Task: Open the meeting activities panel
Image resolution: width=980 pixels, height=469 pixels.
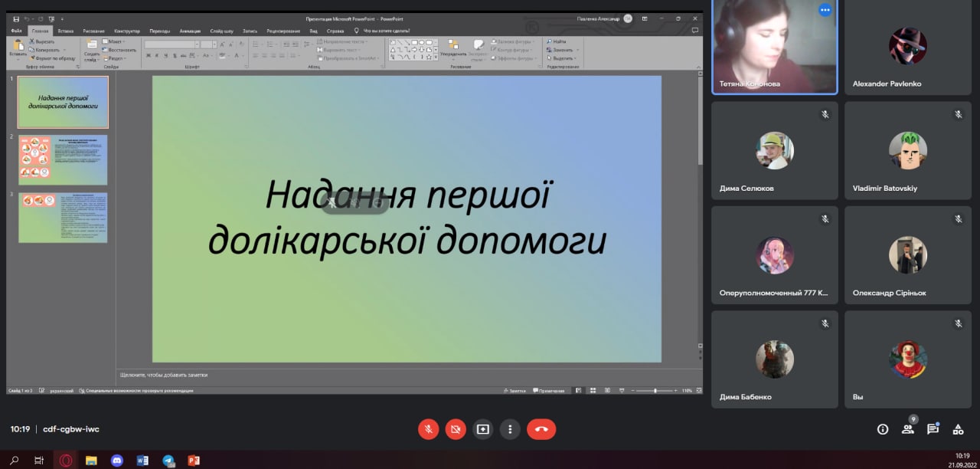Action: [x=958, y=429]
